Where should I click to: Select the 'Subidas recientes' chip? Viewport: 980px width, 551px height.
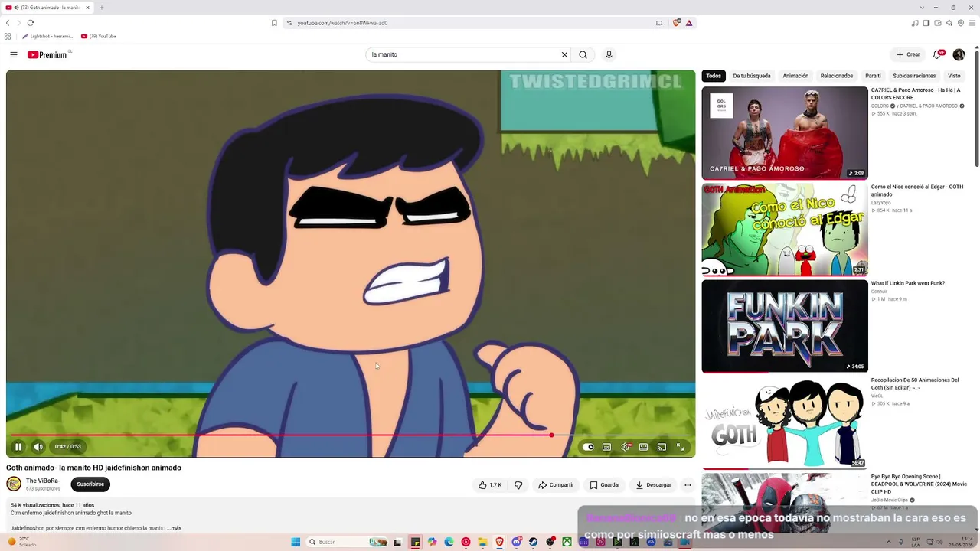coord(914,76)
